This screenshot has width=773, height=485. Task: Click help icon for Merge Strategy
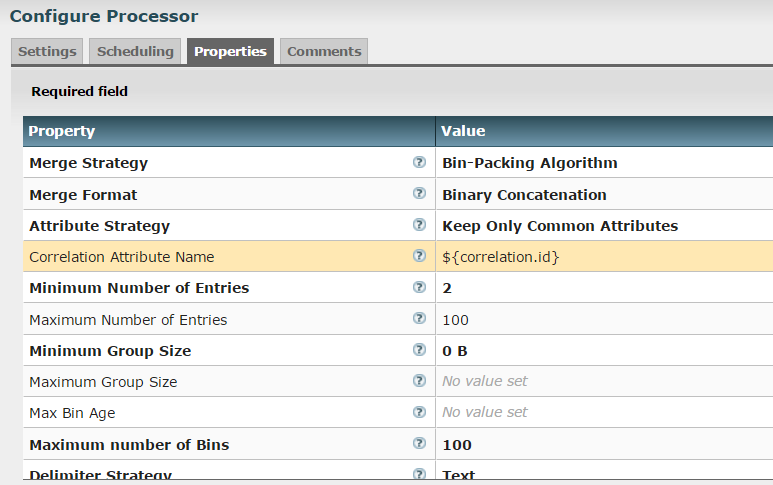(x=419, y=162)
